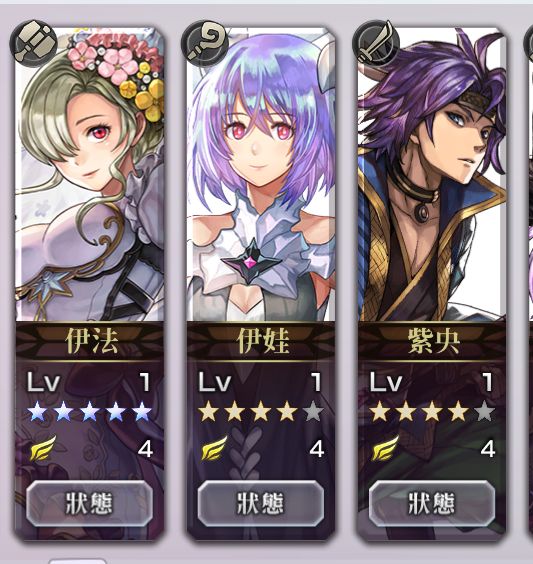This screenshot has width=533, height=564.
Task: Open 狀態 status for 伊娃
Action: (261, 503)
